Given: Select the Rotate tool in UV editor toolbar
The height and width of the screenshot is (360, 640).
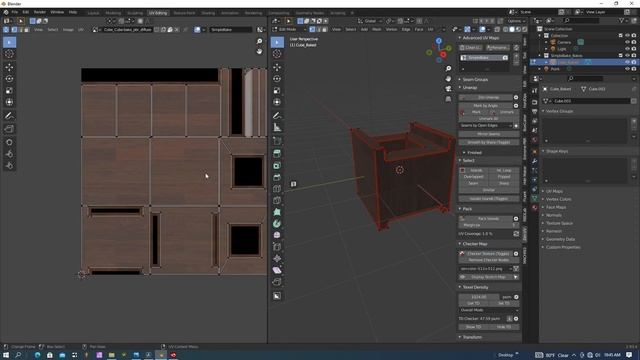Looking at the screenshot, I should click(9, 79).
